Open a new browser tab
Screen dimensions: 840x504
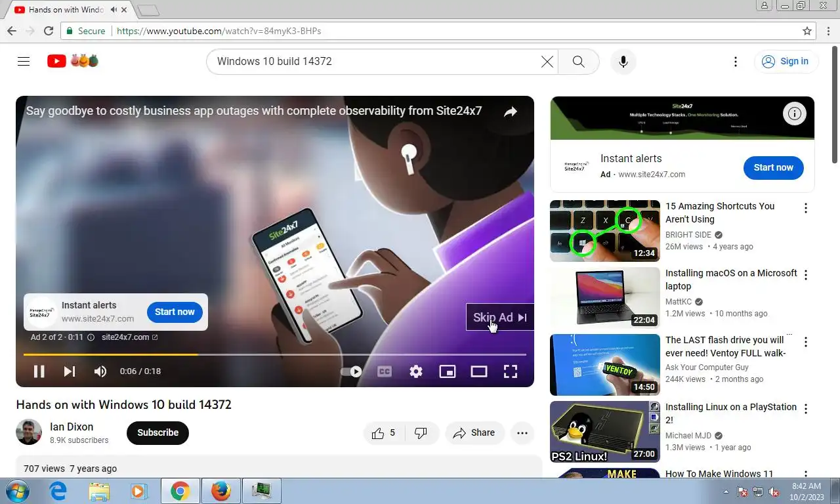tap(148, 10)
